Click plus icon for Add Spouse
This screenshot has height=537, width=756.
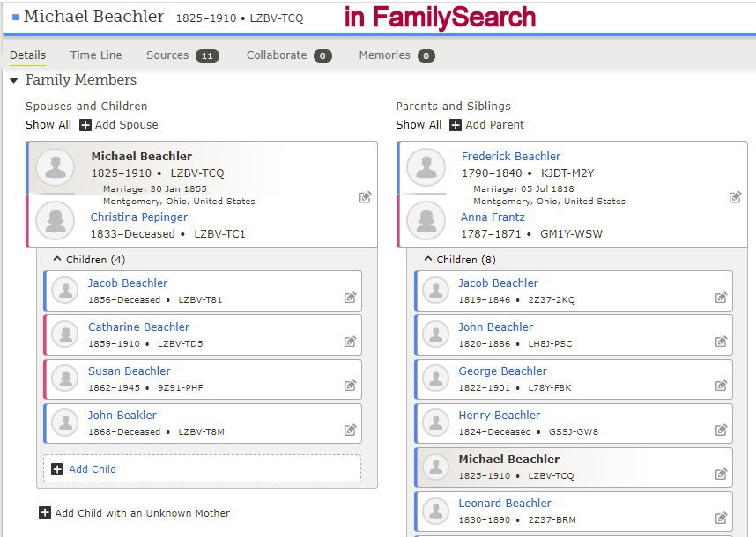[85, 125]
